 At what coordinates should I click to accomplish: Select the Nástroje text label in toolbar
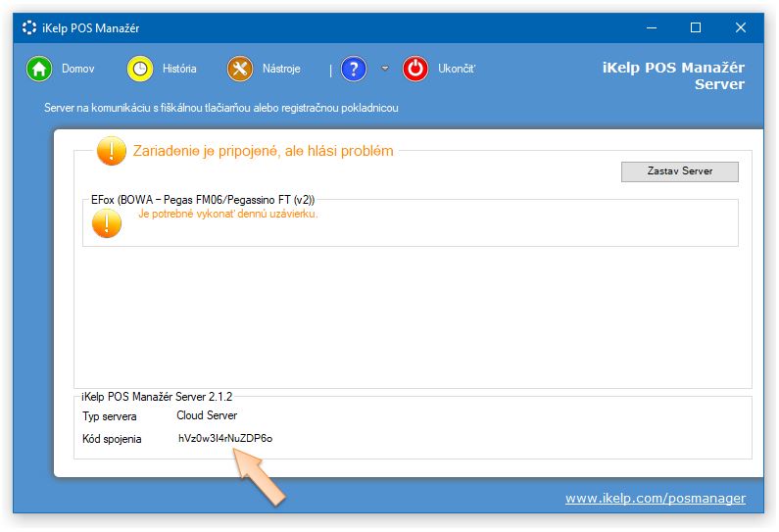click(x=281, y=70)
